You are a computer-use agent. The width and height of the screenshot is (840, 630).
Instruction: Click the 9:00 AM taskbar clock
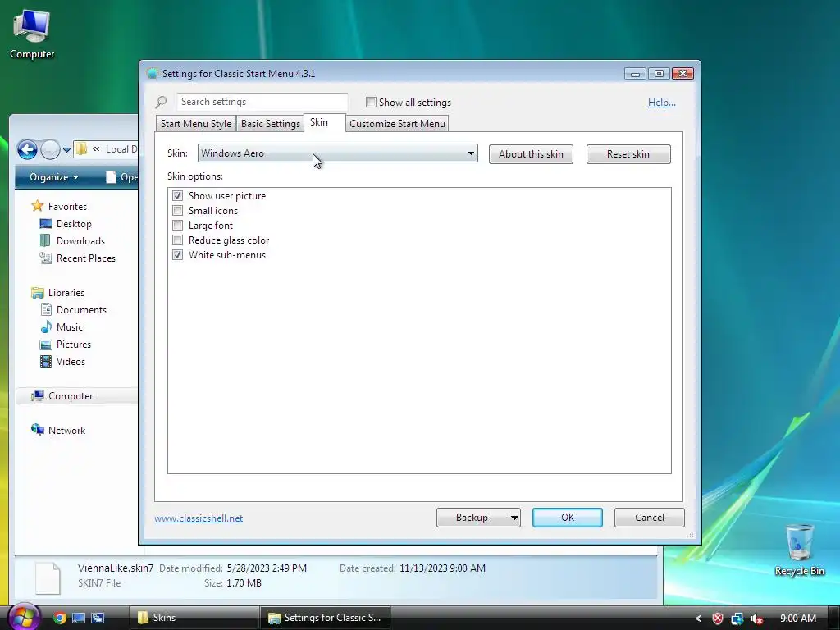[x=798, y=619]
